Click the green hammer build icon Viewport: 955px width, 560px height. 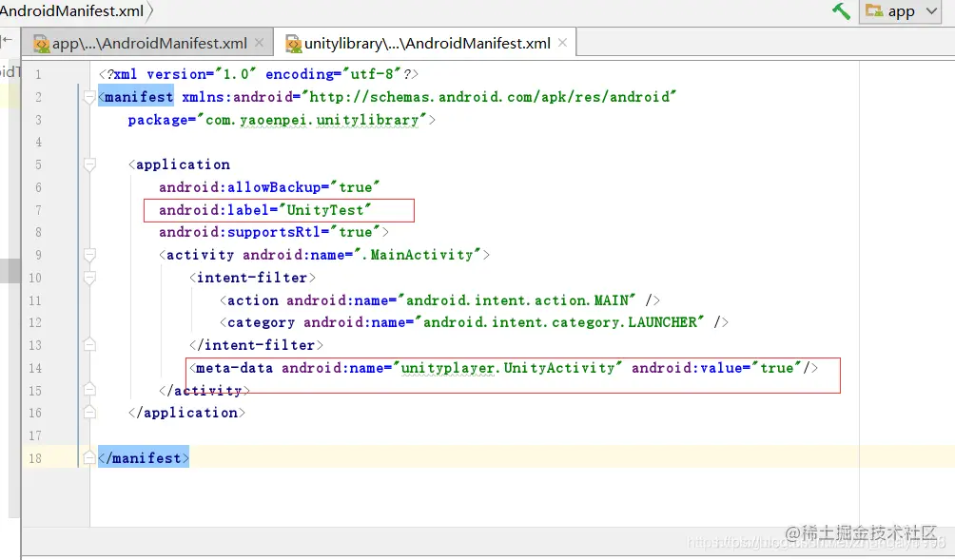(841, 11)
